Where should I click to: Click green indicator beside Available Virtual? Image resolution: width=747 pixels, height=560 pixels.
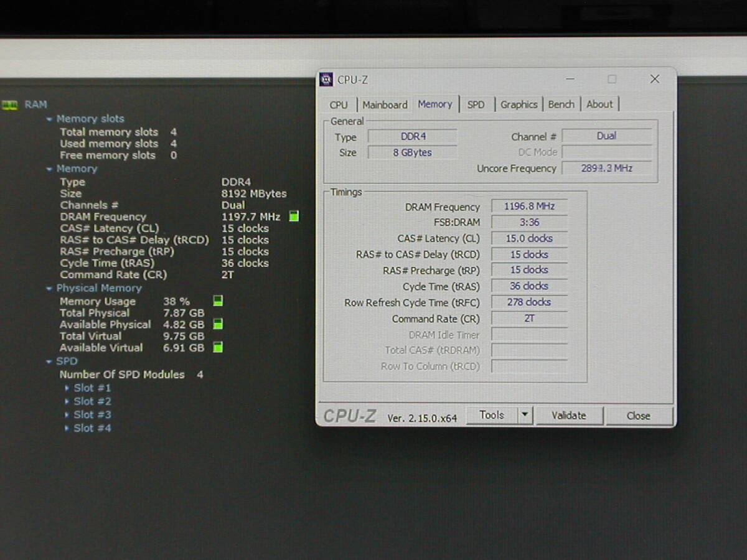(218, 347)
